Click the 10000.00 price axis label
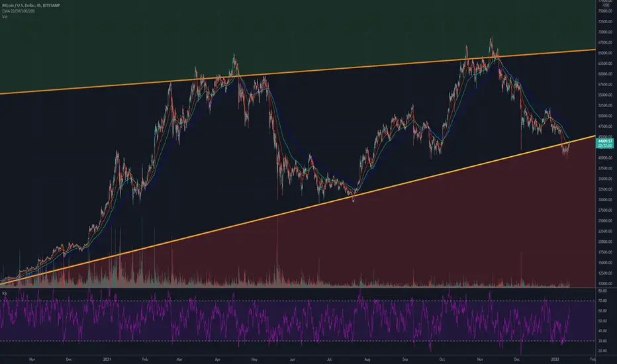Viewport: 617px width, 364px height. pos(605,283)
